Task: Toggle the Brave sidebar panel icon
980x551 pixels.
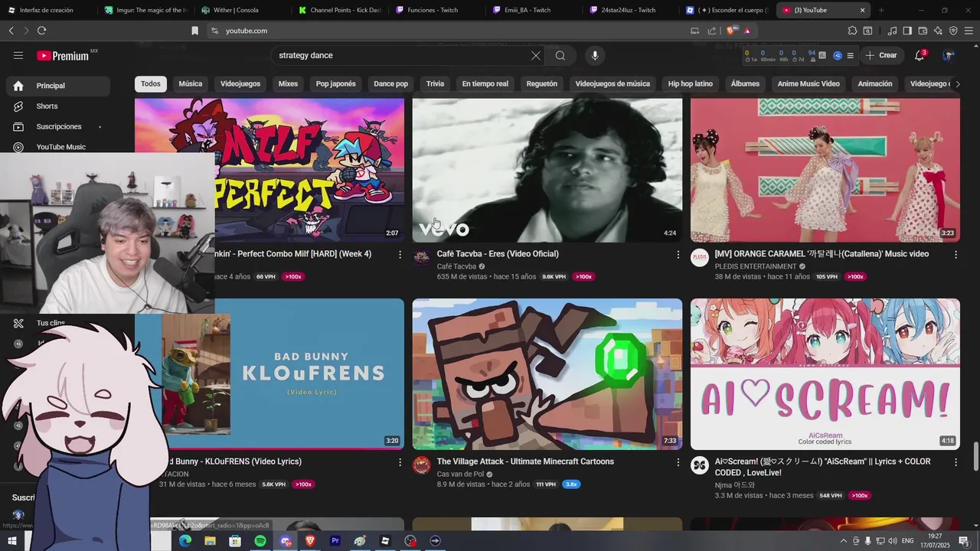Action: (x=907, y=31)
